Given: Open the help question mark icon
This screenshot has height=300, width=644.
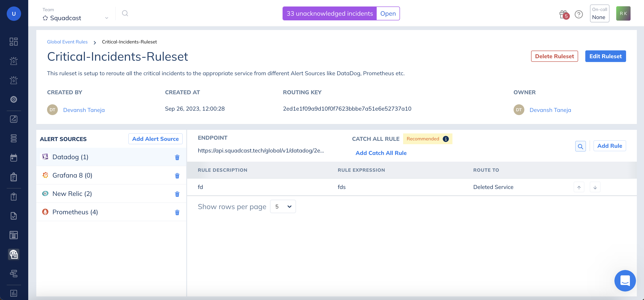Looking at the screenshot, I should 579,14.
